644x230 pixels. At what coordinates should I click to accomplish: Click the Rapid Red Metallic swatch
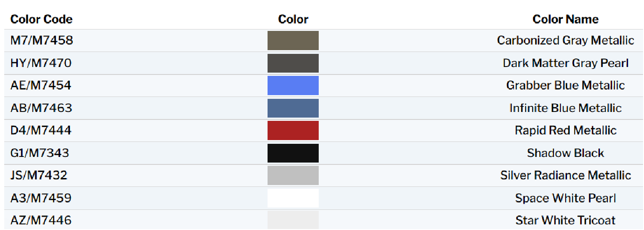[x=293, y=130]
